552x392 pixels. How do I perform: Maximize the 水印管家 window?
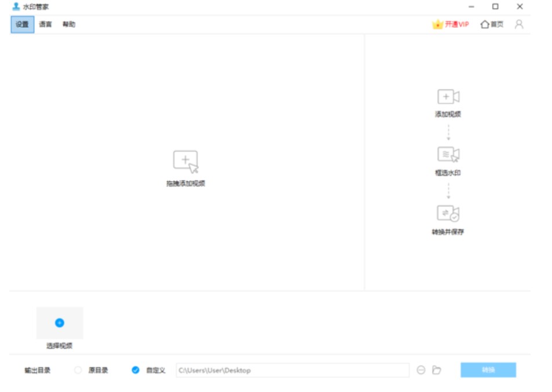click(495, 6)
